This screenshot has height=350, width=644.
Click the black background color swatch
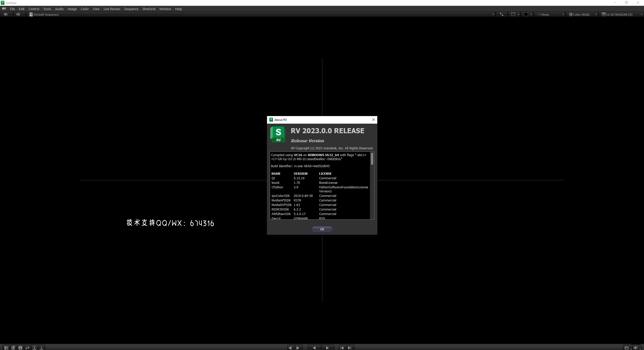(x=526, y=14)
